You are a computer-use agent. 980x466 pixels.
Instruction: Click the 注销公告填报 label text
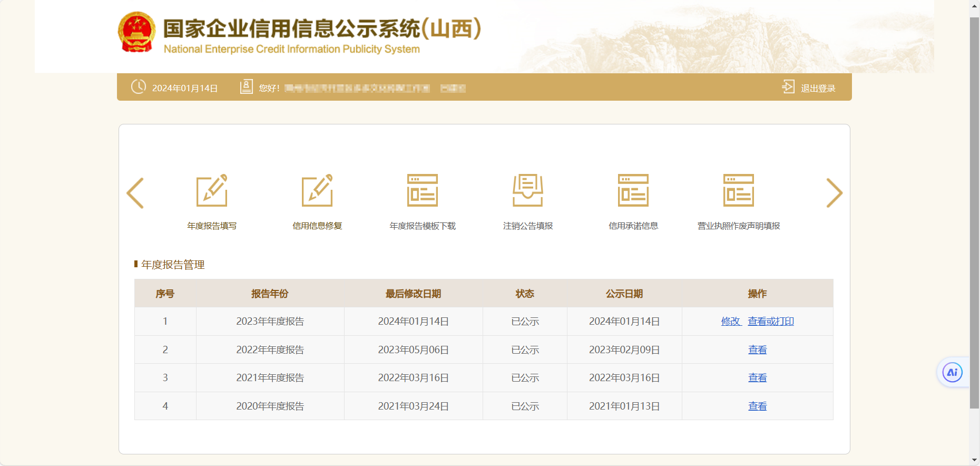[x=528, y=226]
